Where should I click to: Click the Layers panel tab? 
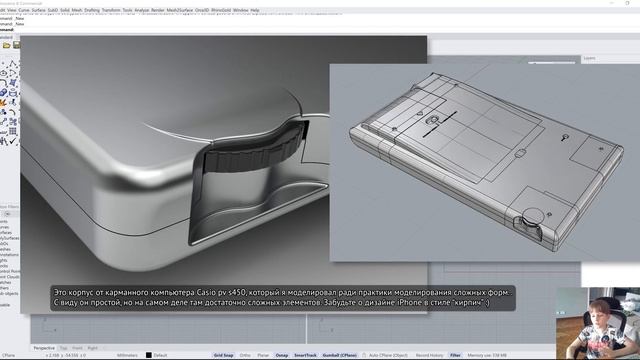pyautogui.click(x=589, y=58)
